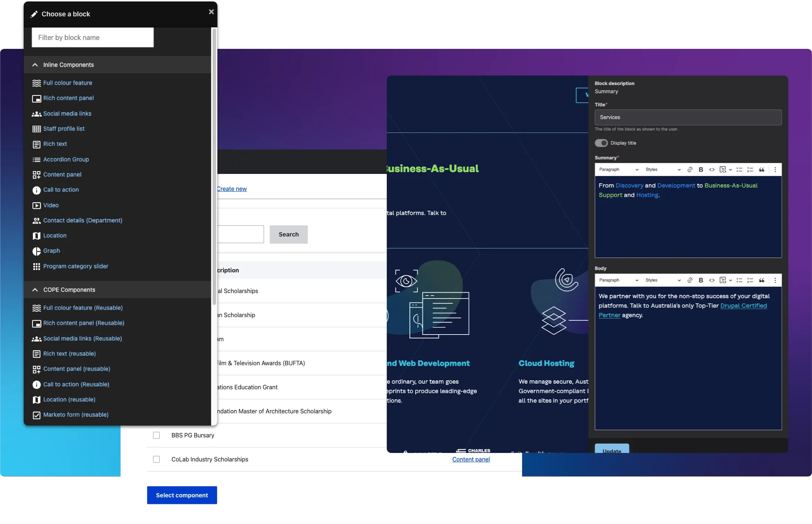The image size is (812, 524).
Task: Click the Update button
Action: click(x=612, y=449)
